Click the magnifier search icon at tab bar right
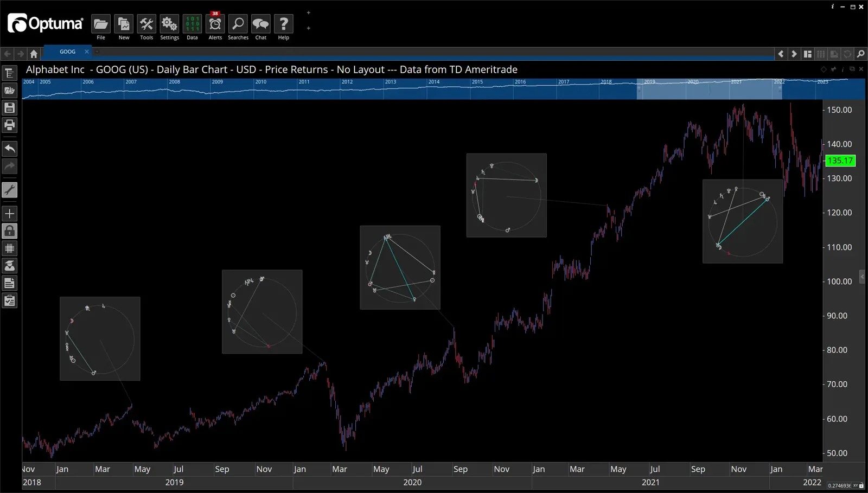 (x=860, y=54)
